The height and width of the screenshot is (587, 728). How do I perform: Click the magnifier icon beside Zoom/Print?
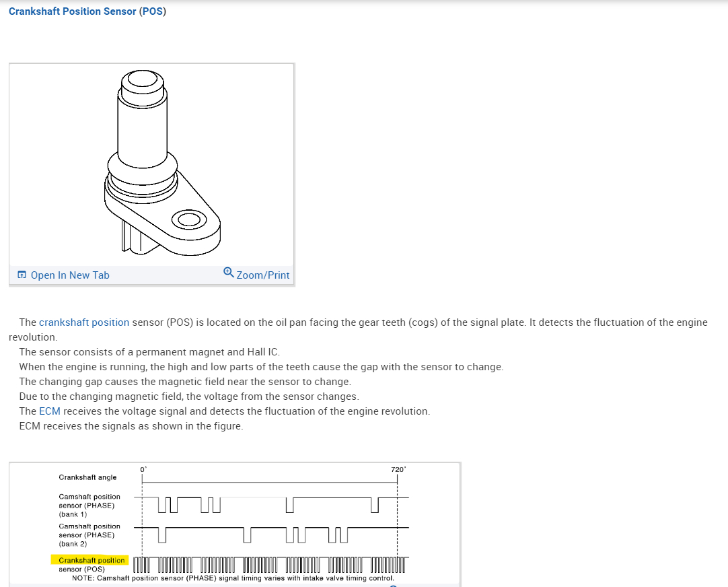tap(229, 272)
